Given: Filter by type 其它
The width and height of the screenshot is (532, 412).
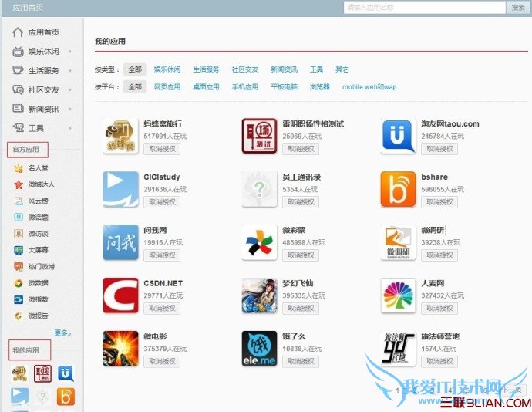Looking at the screenshot, I should 342,69.
